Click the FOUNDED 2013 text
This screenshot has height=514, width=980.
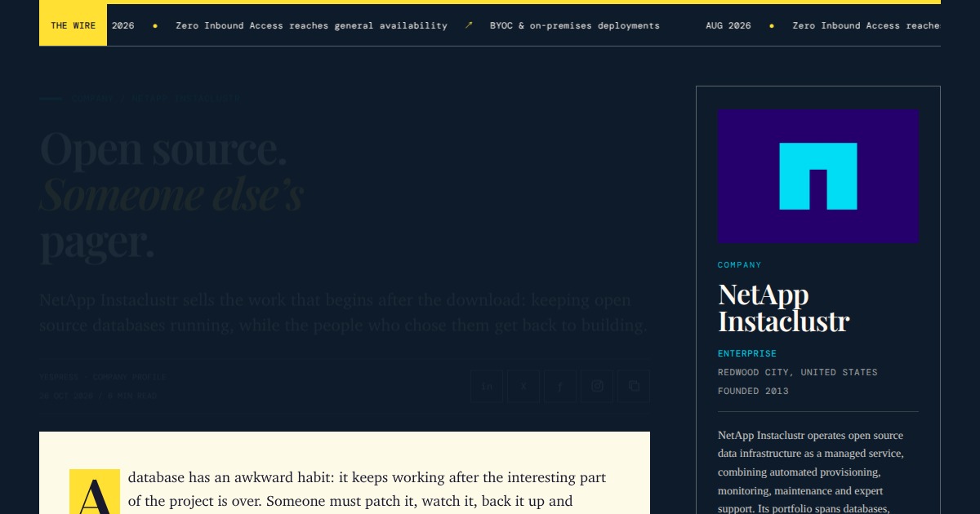click(753, 391)
